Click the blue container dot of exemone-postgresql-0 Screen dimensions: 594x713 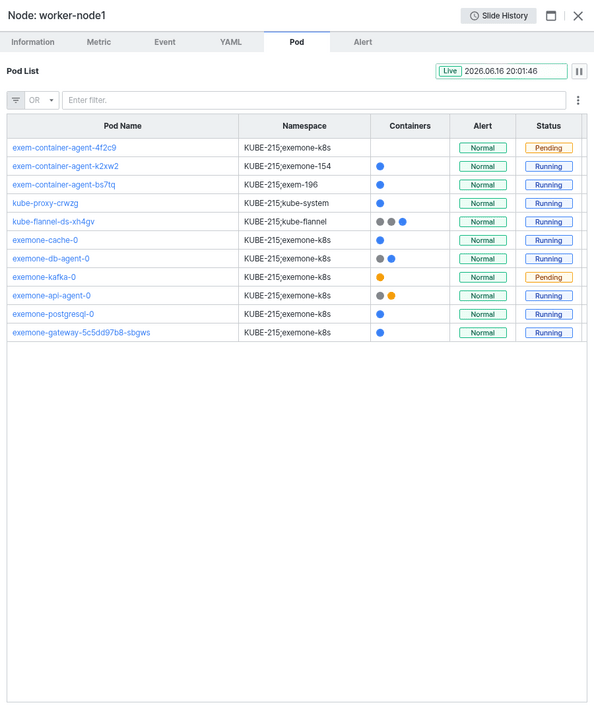[380, 314]
